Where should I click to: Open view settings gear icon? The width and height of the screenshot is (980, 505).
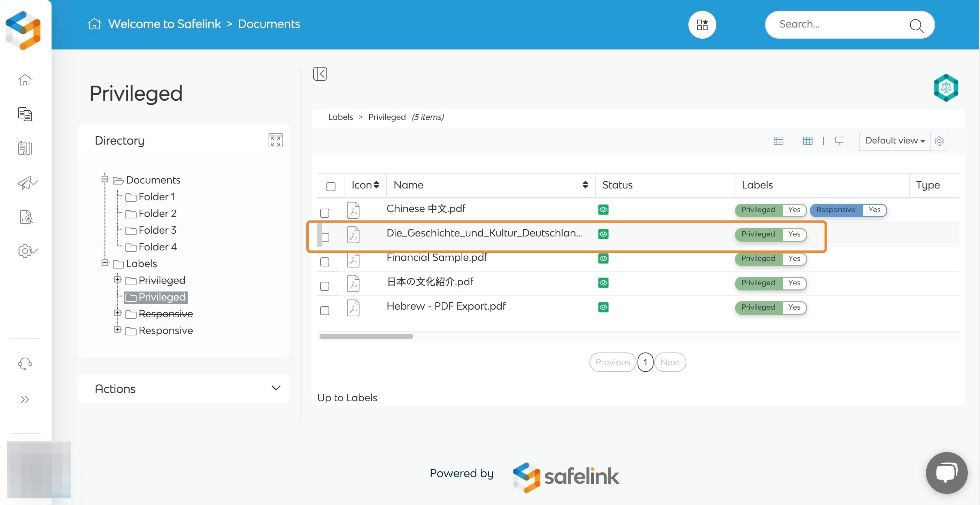[x=939, y=141]
